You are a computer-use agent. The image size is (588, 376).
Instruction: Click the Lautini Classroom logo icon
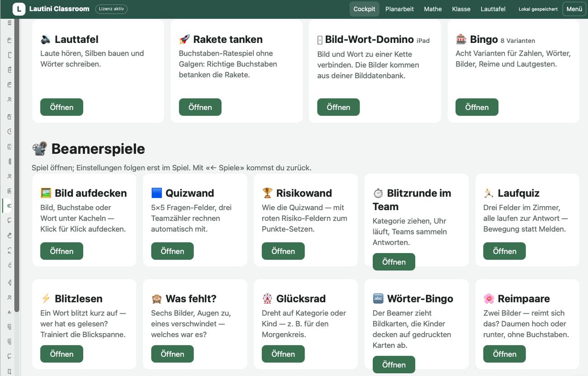[x=19, y=9]
